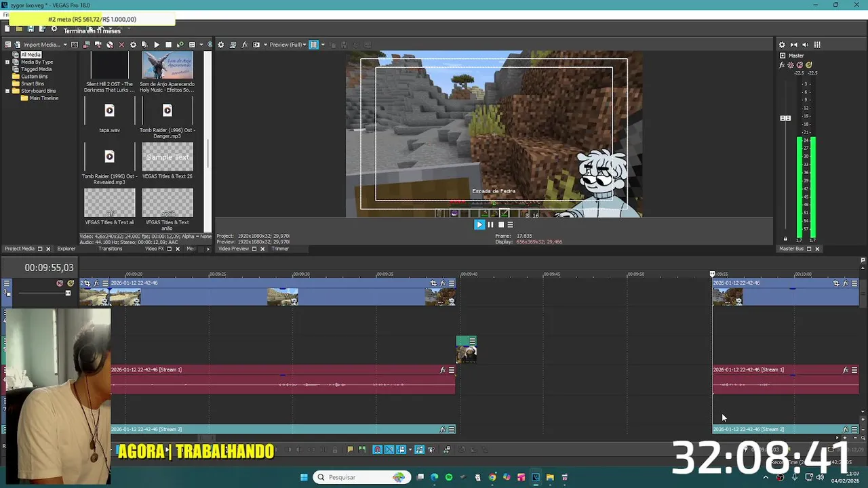Open Video Output FX icon in preview toolbar
Viewport: 868px width, 488px height.
click(244, 45)
